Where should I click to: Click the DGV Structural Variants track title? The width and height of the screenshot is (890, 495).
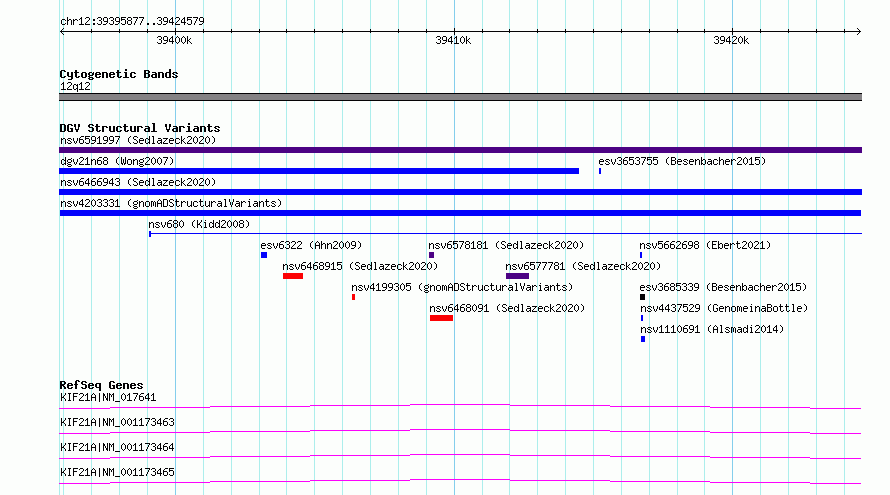(140, 128)
